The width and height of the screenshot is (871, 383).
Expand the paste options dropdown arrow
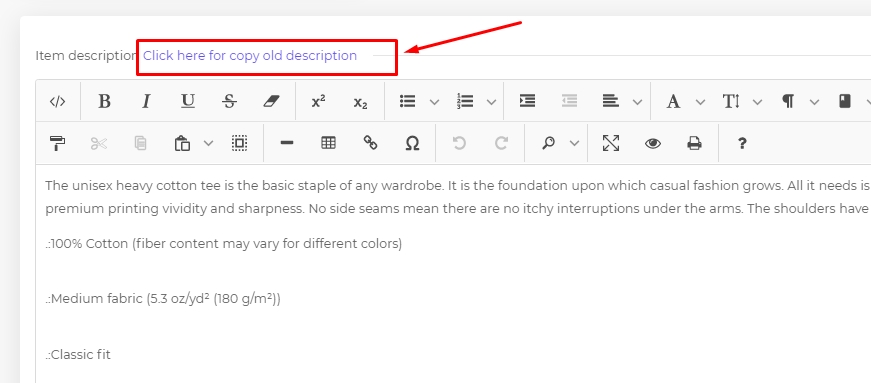208,143
